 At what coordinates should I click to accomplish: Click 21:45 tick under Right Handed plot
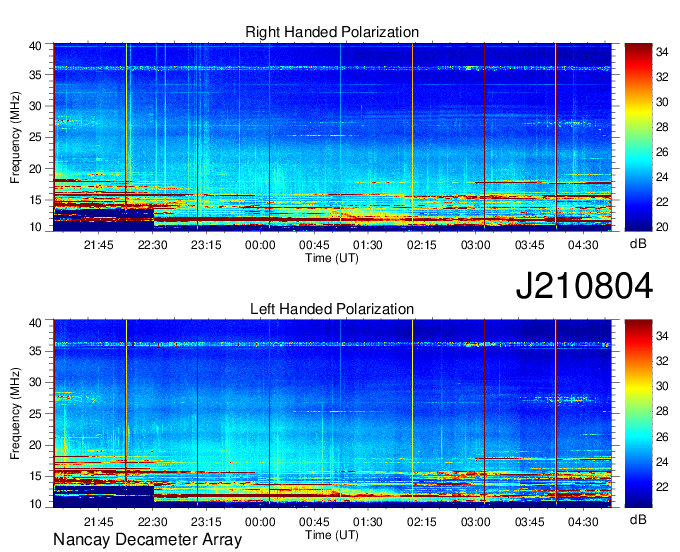[x=98, y=245]
